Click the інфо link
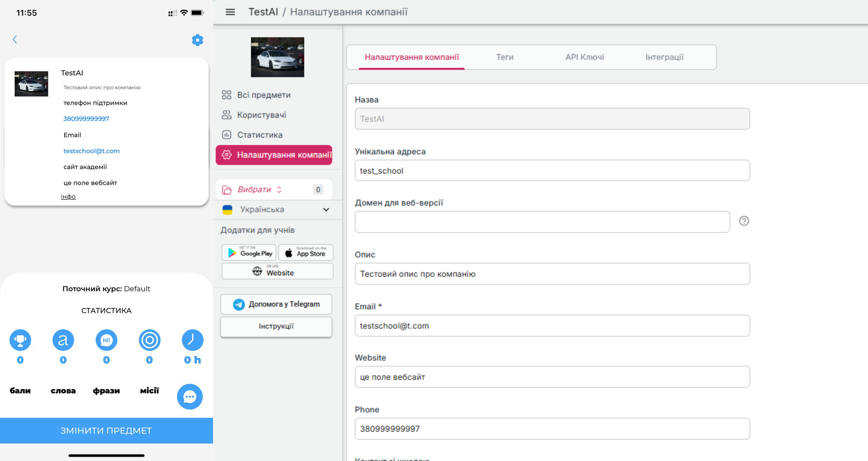The image size is (868, 461). (x=68, y=197)
